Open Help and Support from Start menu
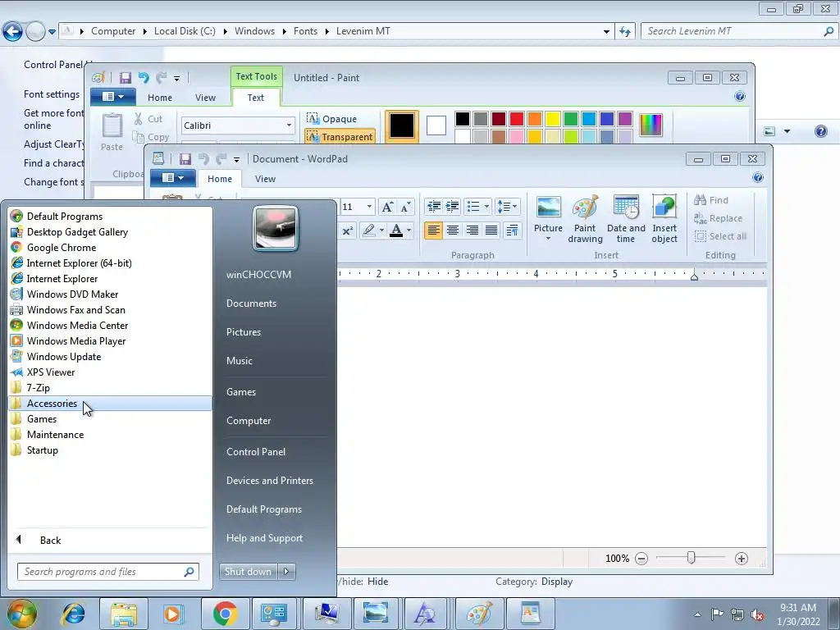This screenshot has height=630, width=840. point(264,538)
